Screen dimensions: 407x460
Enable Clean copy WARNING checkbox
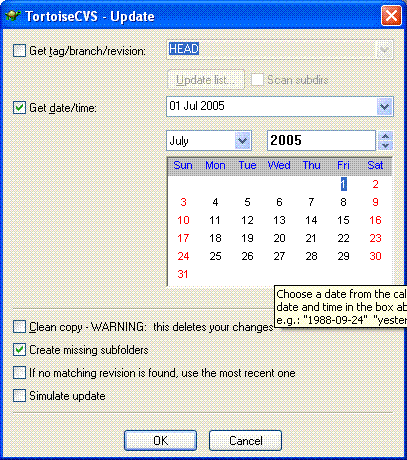[19, 327]
